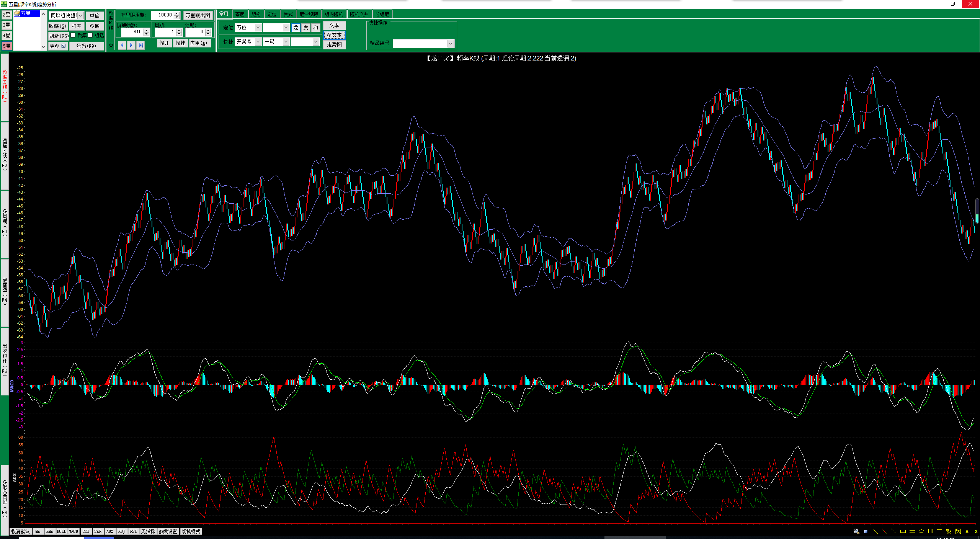The width and height of the screenshot is (980, 539).
Task: Jump to last page arrow icon
Action: 141,45
